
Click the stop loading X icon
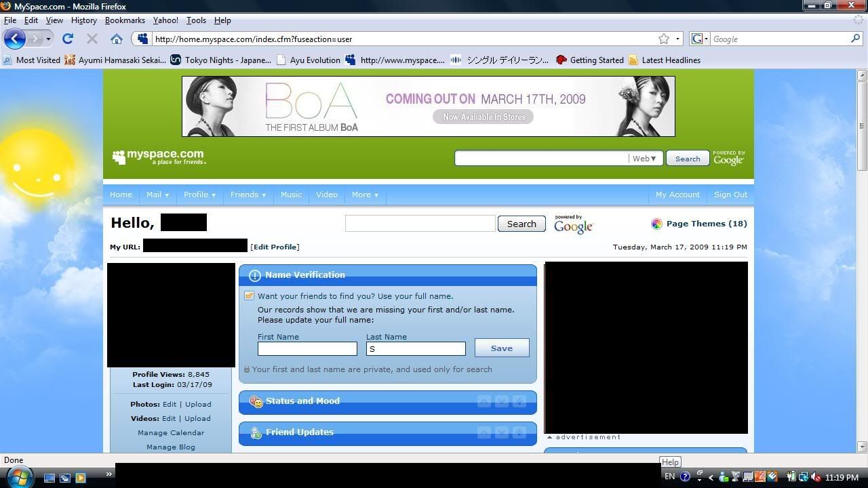point(92,39)
